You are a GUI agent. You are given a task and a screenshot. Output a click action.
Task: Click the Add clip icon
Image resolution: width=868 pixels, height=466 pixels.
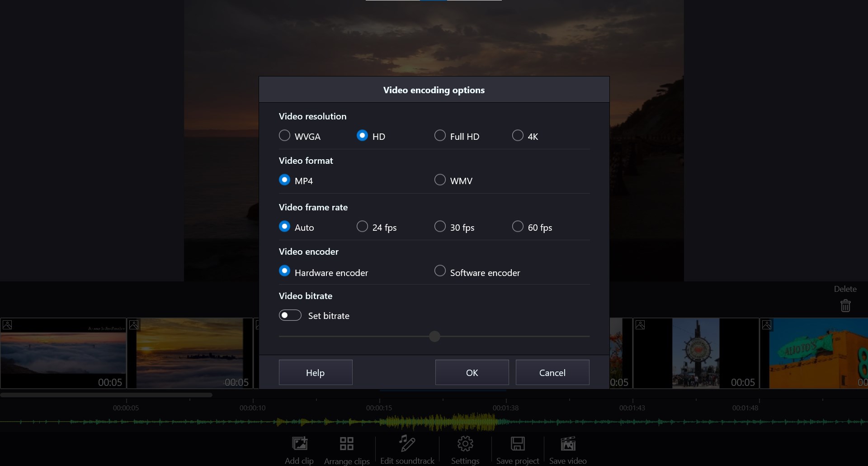click(x=300, y=444)
